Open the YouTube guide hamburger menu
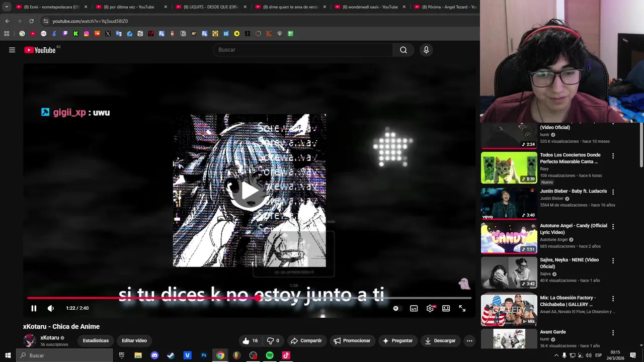 pos(12,50)
